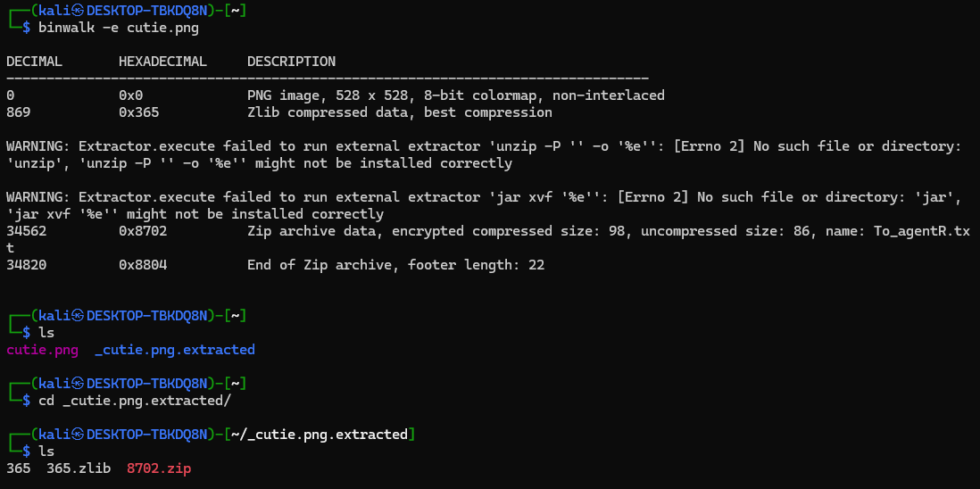
Task: Click the WARNING line about unzip extractor
Action: (483, 146)
